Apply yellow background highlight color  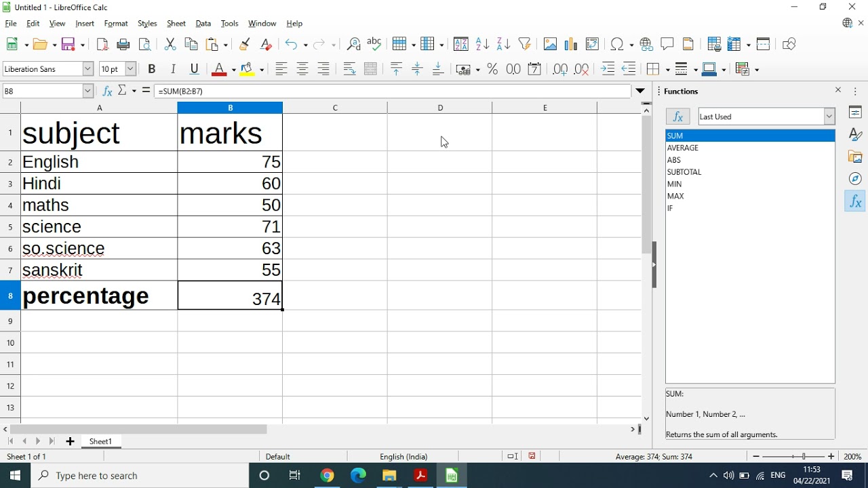[247, 69]
